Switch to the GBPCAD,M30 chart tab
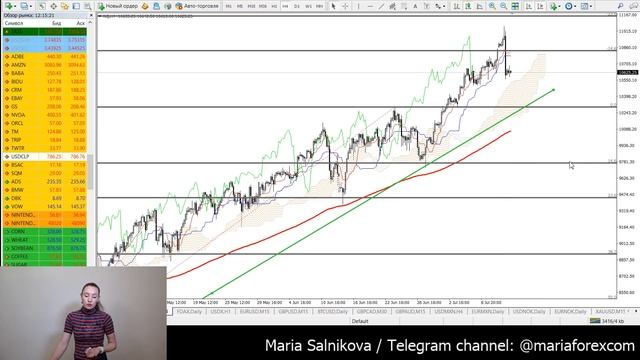640x360 pixels. point(371,311)
